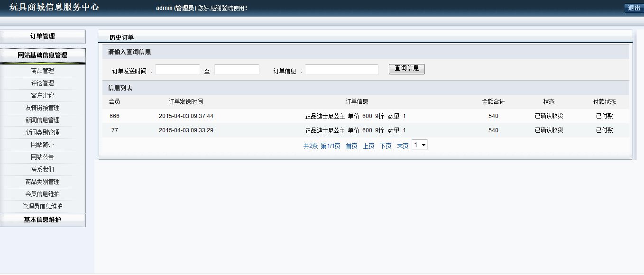This screenshot has height=275, width=644.
Task: Open the page number dropdown
Action: click(420, 145)
